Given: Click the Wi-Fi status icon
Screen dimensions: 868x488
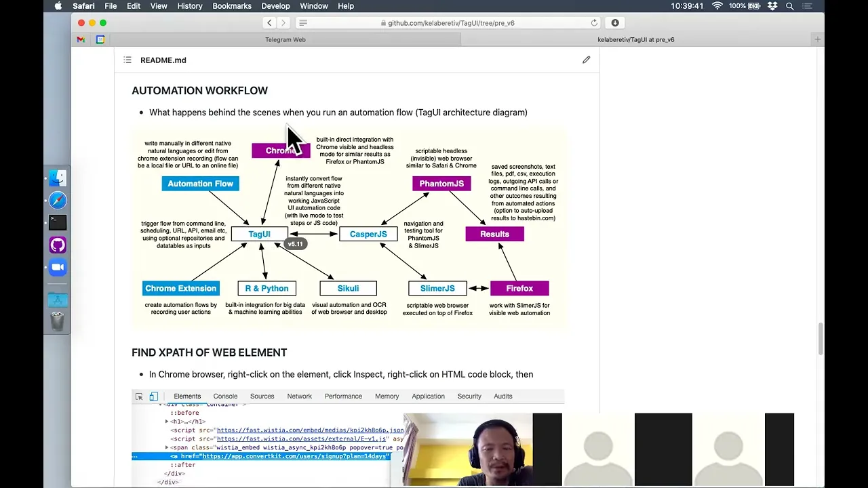Looking at the screenshot, I should point(717,6).
